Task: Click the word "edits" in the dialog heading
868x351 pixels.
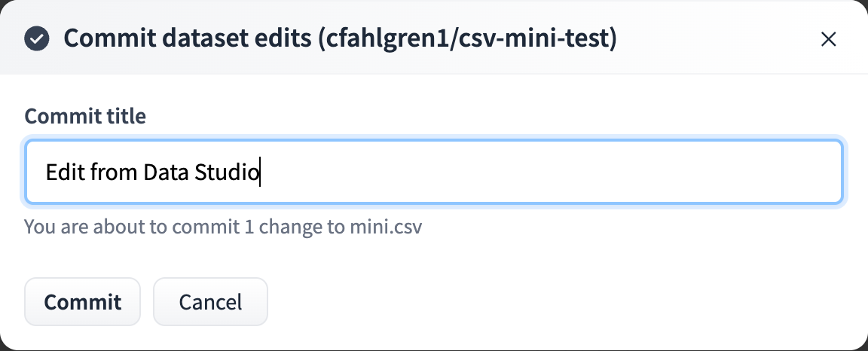Action: pyautogui.click(x=278, y=38)
